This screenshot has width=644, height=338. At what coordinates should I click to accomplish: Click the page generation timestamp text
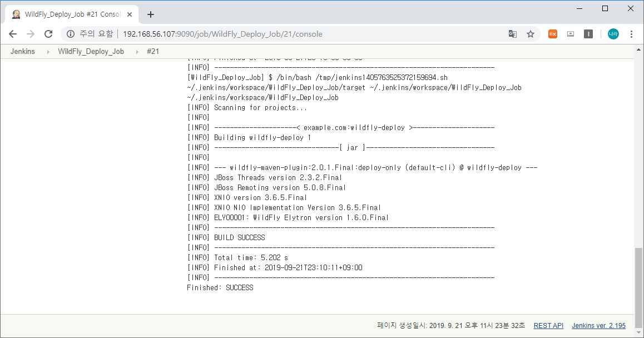point(451,326)
